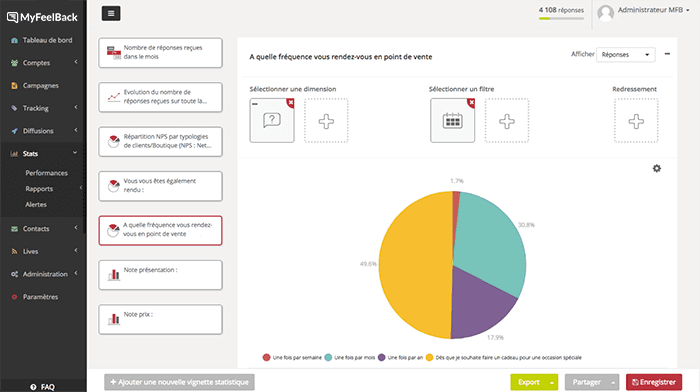
Task: Click 'Ajouter une nouvelle vignette statistique'
Action: pyautogui.click(x=179, y=382)
